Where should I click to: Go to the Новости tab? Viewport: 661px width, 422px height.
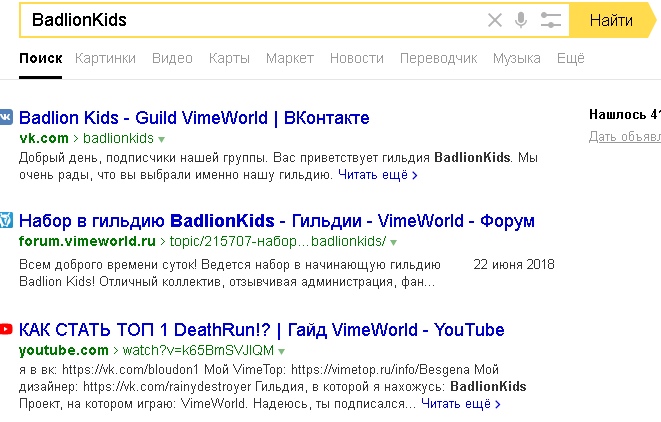(x=357, y=58)
